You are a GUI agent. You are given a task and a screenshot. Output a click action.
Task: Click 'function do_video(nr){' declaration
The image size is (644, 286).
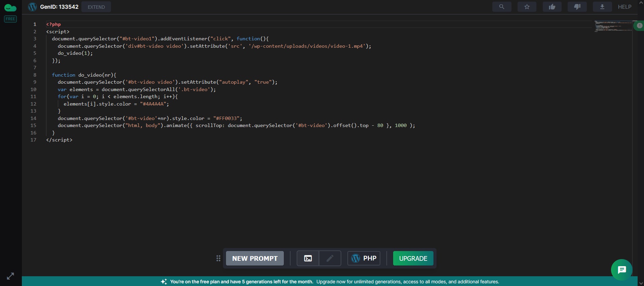pos(84,75)
